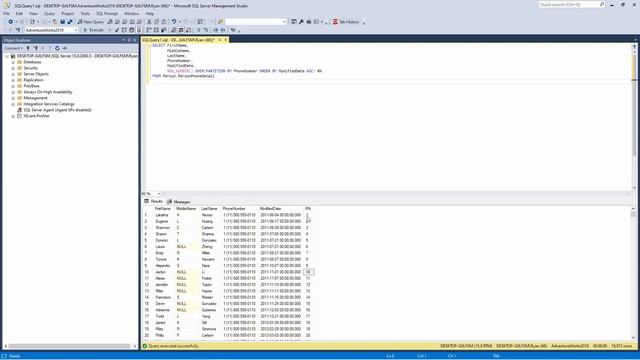This screenshot has width=640, height=360.
Task: Select SQL Server Agent (Agent XPs disabled)
Action: coord(57,110)
